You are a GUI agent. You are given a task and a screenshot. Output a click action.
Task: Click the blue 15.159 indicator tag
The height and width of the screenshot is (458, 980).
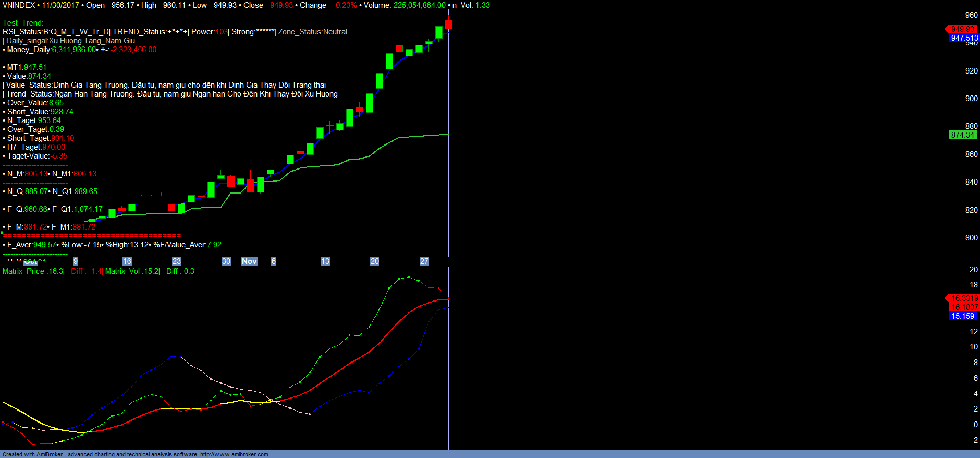(962, 316)
